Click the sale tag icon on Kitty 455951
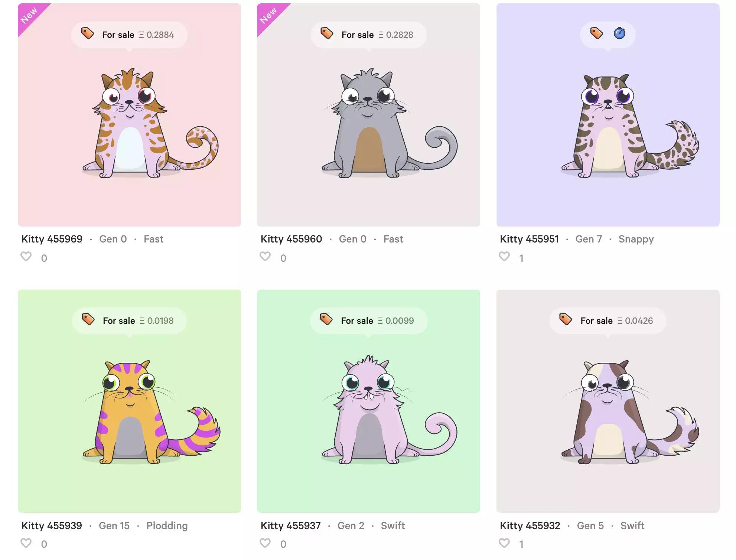This screenshot has height=560, width=736. 596,33
